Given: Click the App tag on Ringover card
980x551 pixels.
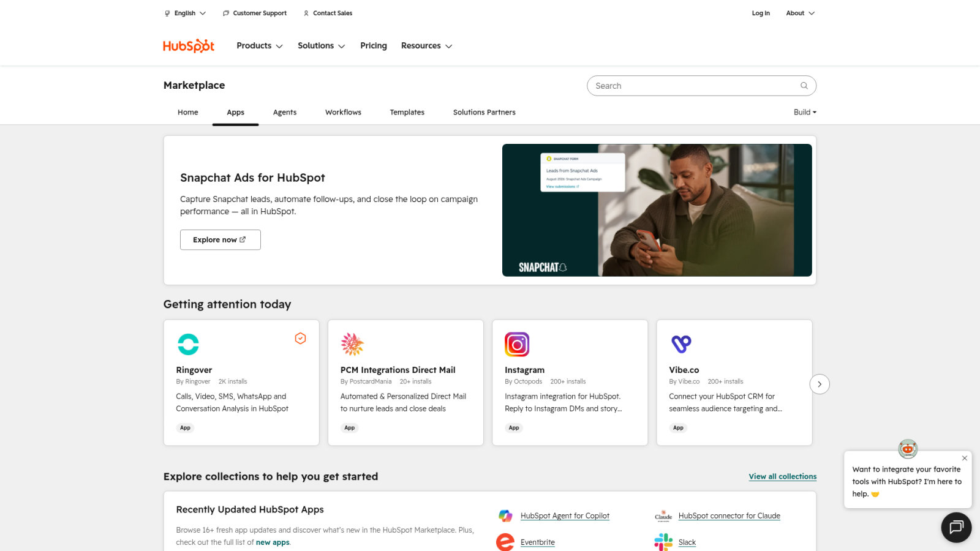Looking at the screenshot, I should tap(186, 428).
